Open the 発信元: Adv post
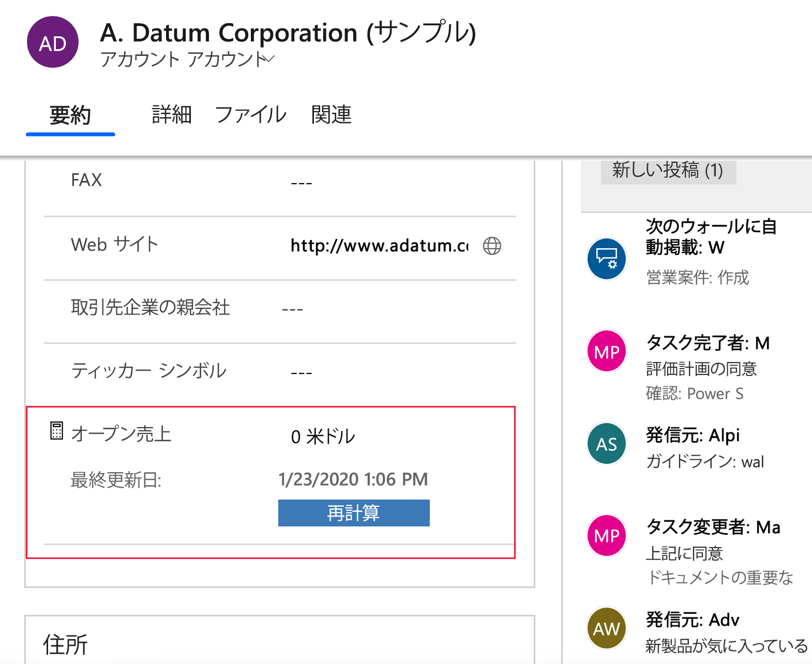The height and width of the screenshot is (664, 812). click(693, 620)
